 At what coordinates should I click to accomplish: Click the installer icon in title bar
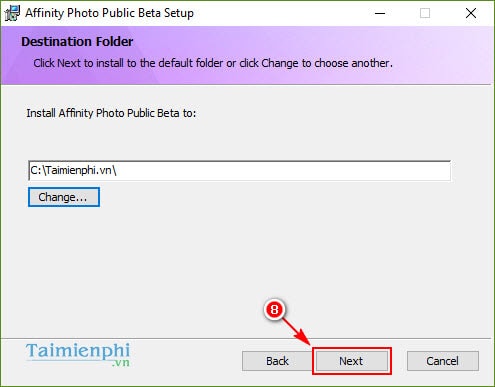click(x=12, y=13)
